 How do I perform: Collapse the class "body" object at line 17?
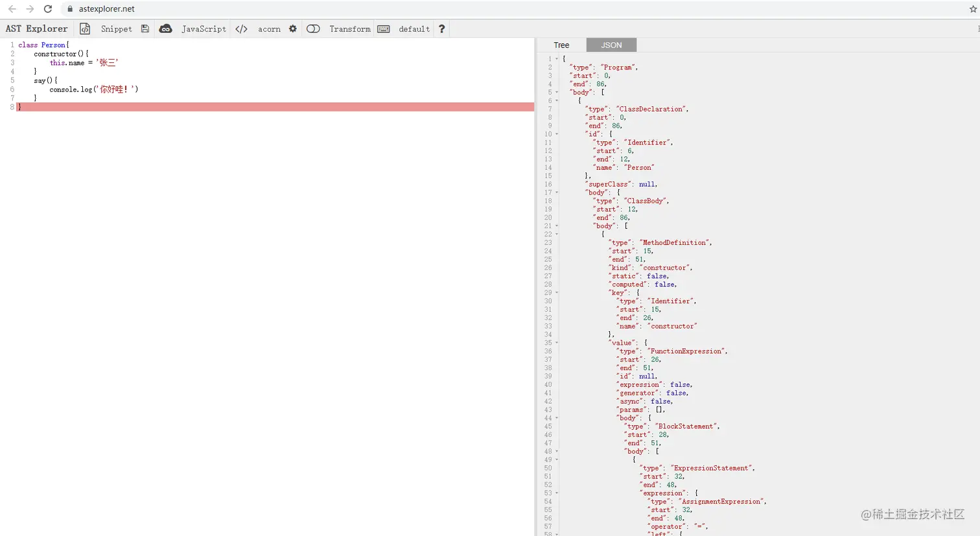[x=557, y=192]
